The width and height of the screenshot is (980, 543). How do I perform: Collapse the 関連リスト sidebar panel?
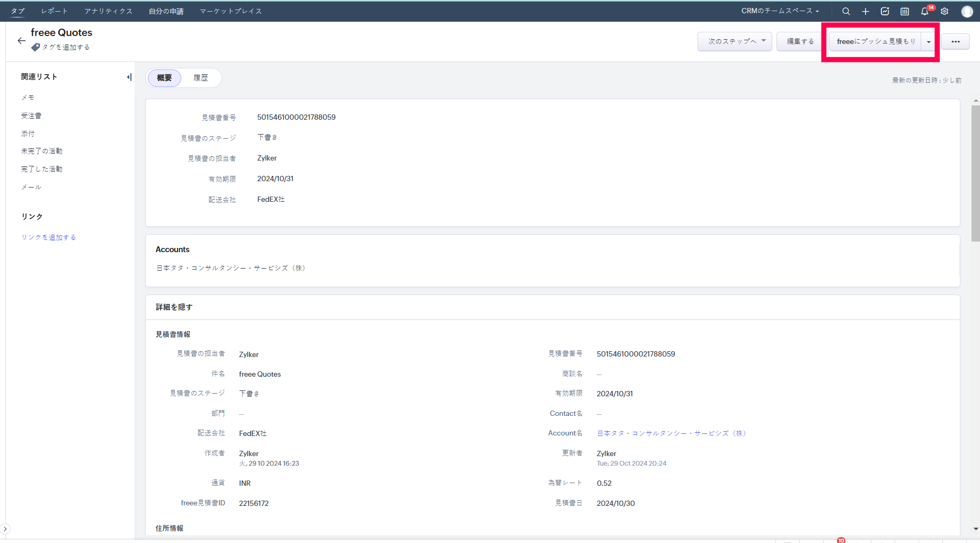pyautogui.click(x=129, y=77)
